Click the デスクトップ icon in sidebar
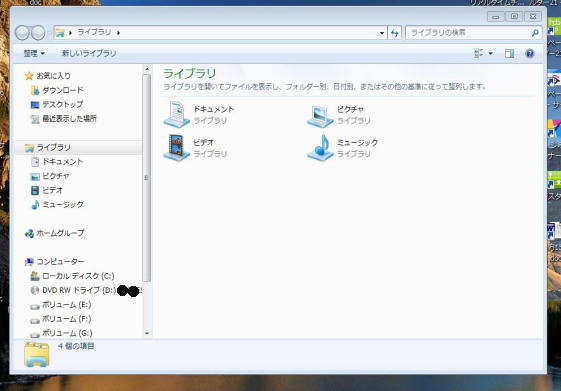The height and width of the screenshot is (391, 561). (35, 104)
